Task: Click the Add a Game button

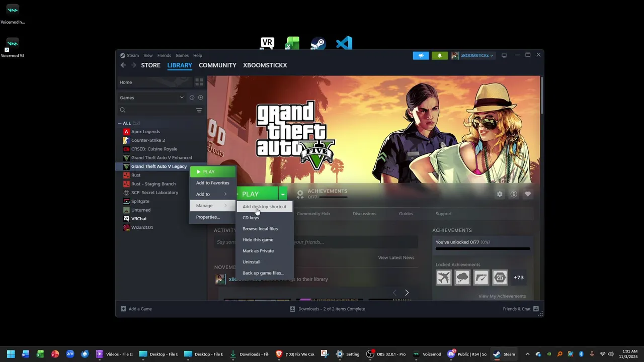Action: point(136,309)
